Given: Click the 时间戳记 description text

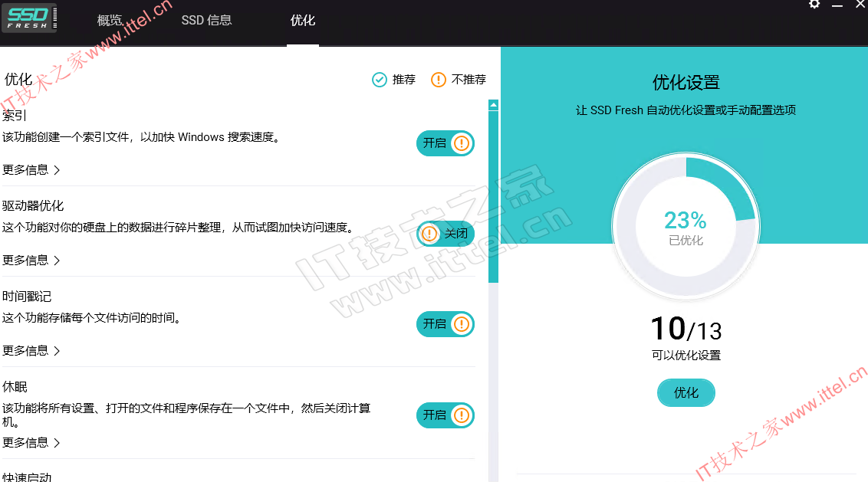Looking at the screenshot, I should coord(92,318).
